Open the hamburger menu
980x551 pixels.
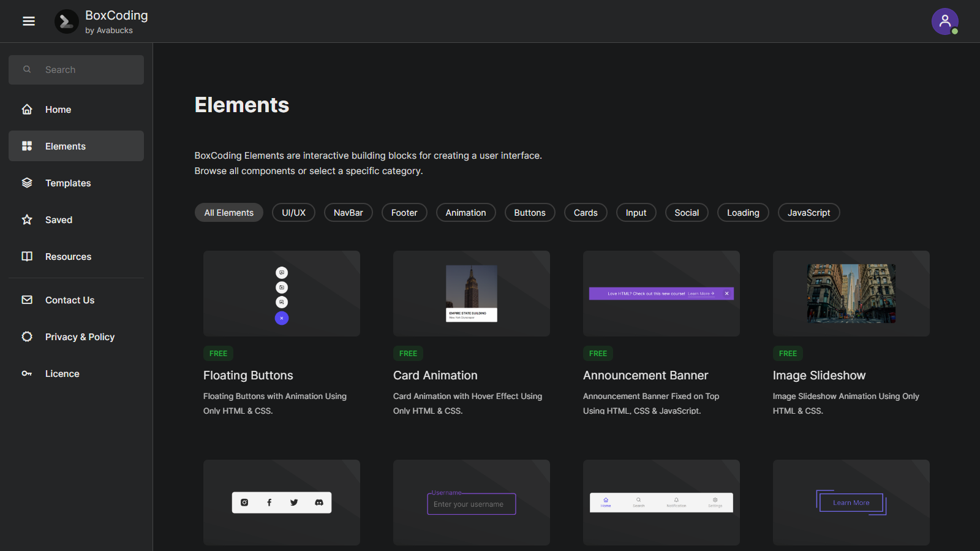29,21
